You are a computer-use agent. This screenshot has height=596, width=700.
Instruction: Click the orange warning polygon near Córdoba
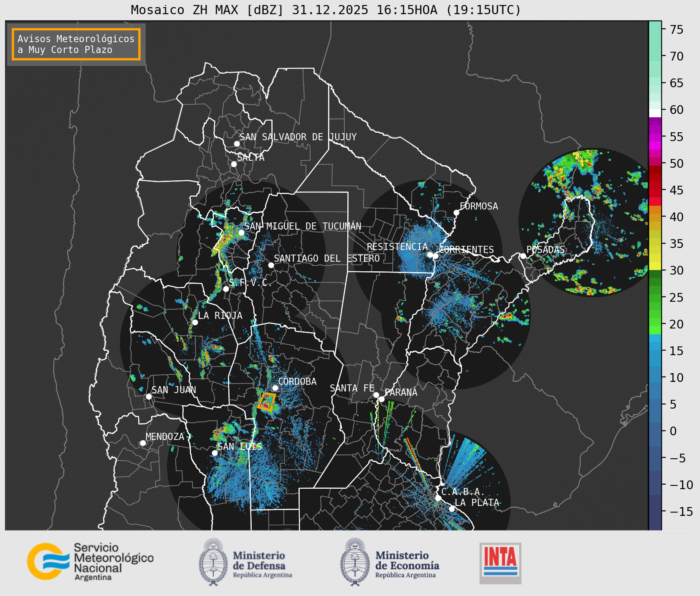267,402
